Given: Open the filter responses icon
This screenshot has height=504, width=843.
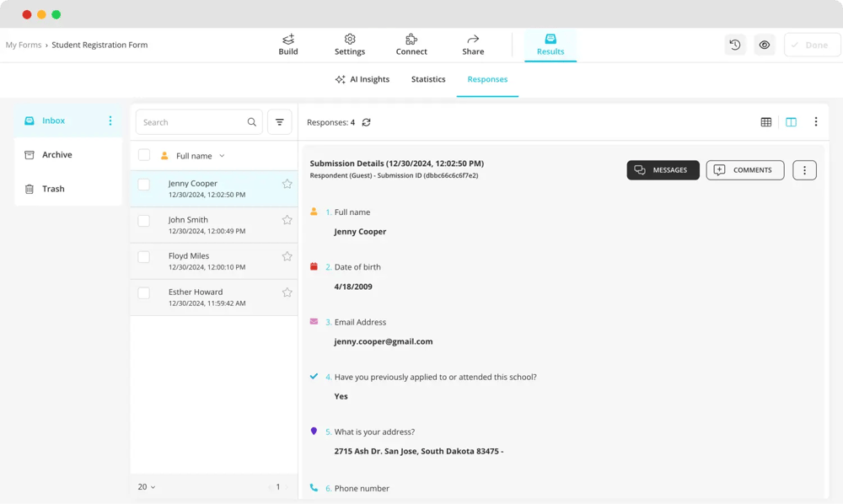Looking at the screenshot, I should [280, 122].
